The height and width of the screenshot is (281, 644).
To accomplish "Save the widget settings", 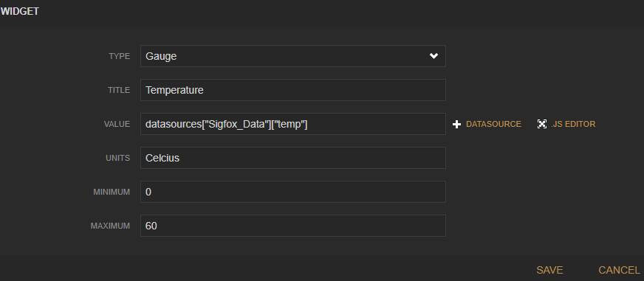I will point(549,271).
